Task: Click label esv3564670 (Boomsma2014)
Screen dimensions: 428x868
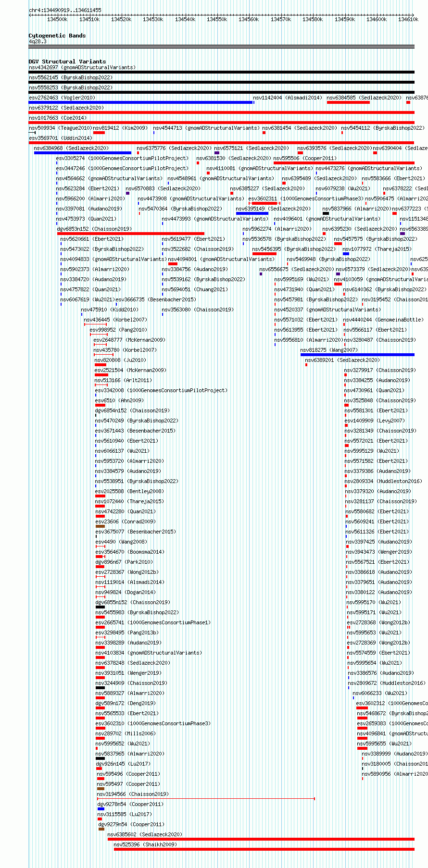Action: [x=130, y=552]
